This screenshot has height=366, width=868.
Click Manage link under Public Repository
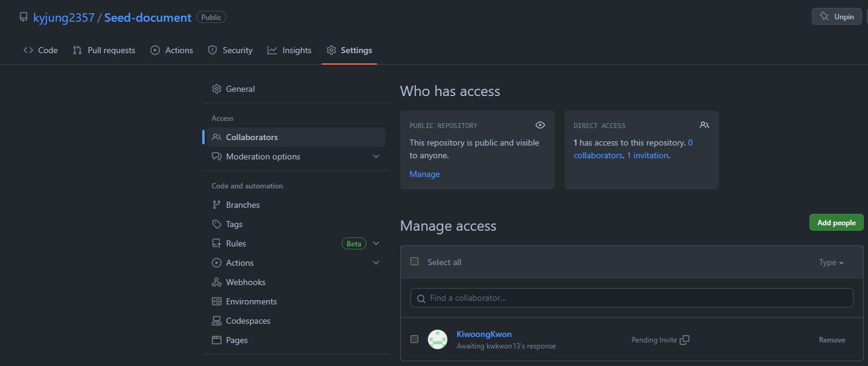[x=425, y=174]
